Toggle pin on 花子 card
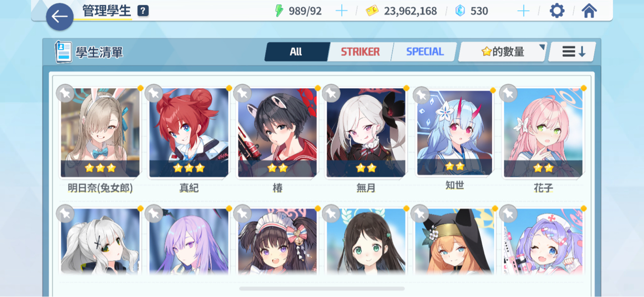Viewport: 644px width, 297px height. point(508,93)
